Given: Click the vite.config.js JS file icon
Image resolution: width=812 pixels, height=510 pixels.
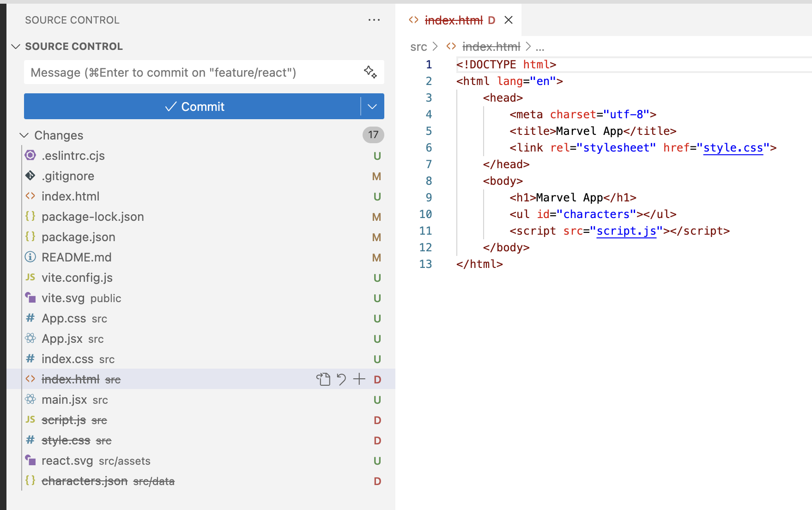Looking at the screenshot, I should (30, 277).
